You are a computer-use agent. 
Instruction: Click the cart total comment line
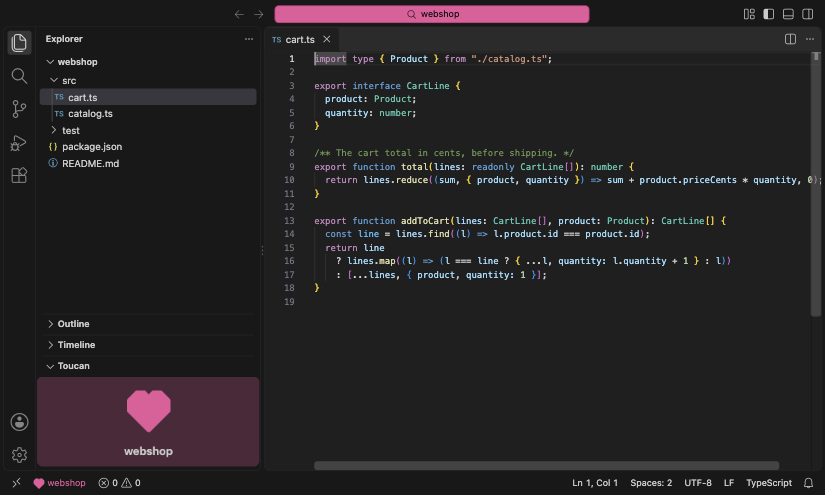[444, 153]
